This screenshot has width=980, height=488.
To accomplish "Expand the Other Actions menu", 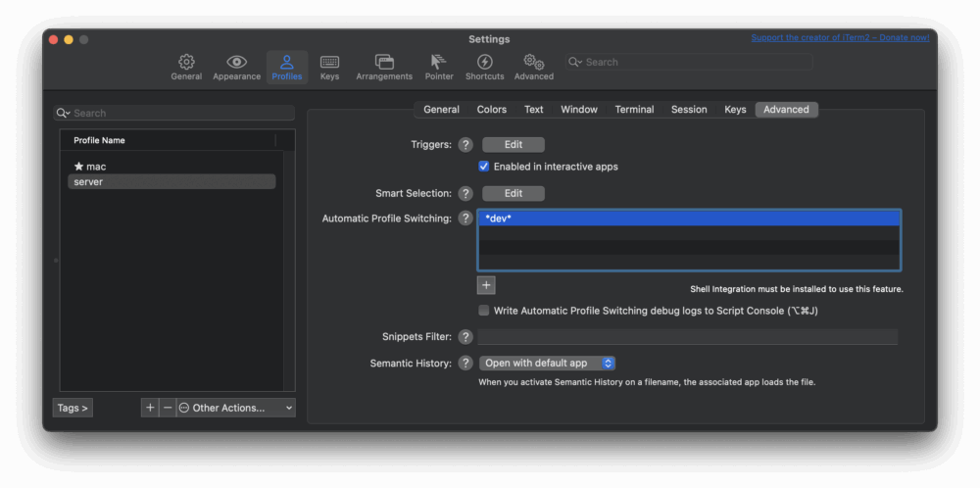I will coord(235,408).
